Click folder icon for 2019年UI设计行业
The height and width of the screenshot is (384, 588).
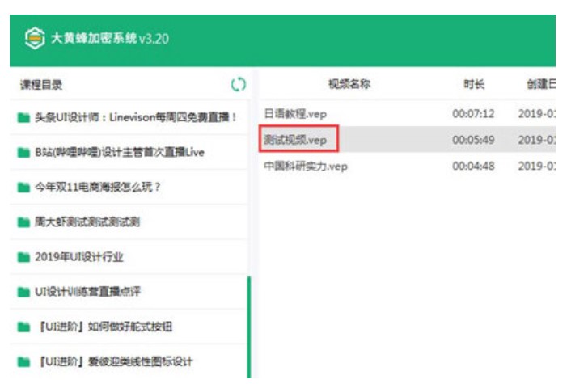[x=23, y=257]
